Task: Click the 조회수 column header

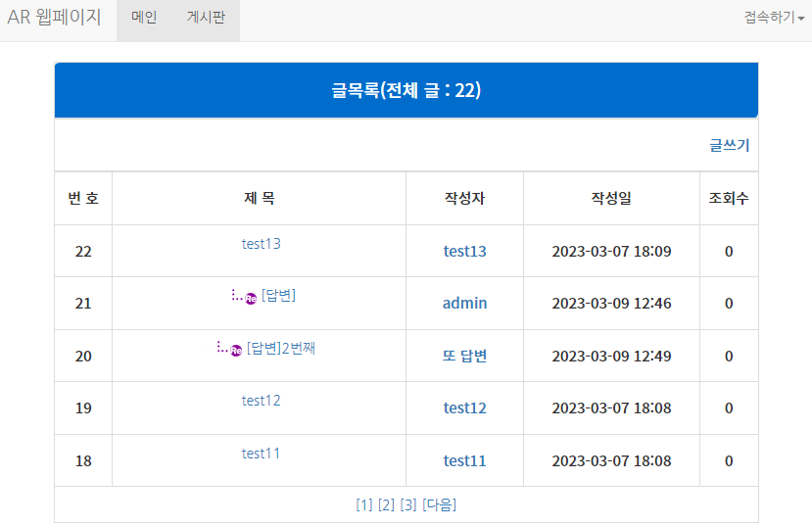Action: [x=729, y=198]
